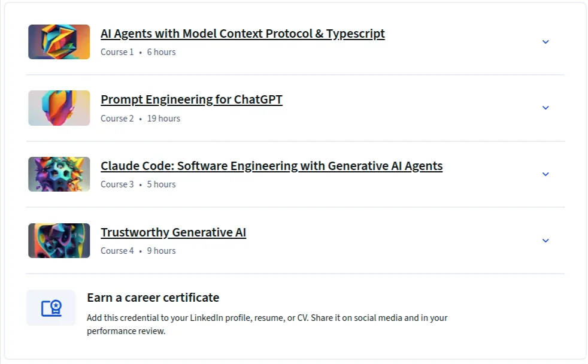
Task: Click the Earn a career certificate heading
Action: [x=153, y=298]
